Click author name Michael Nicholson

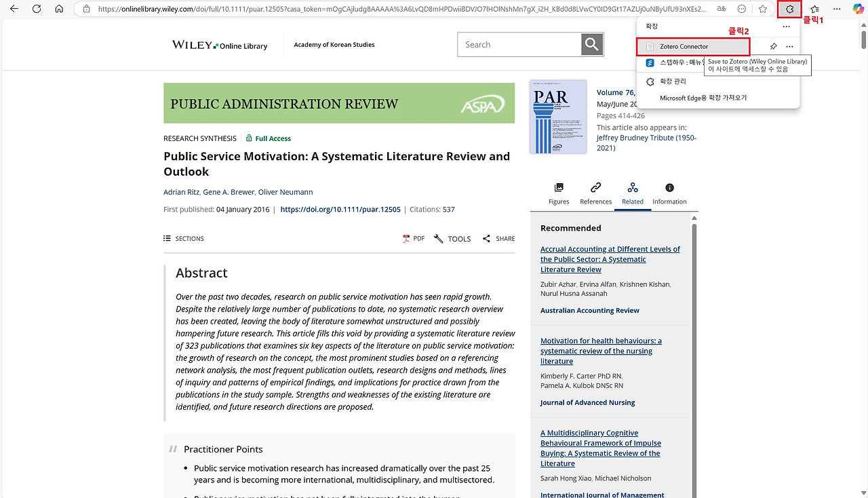pyautogui.click(x=623, y=478)
